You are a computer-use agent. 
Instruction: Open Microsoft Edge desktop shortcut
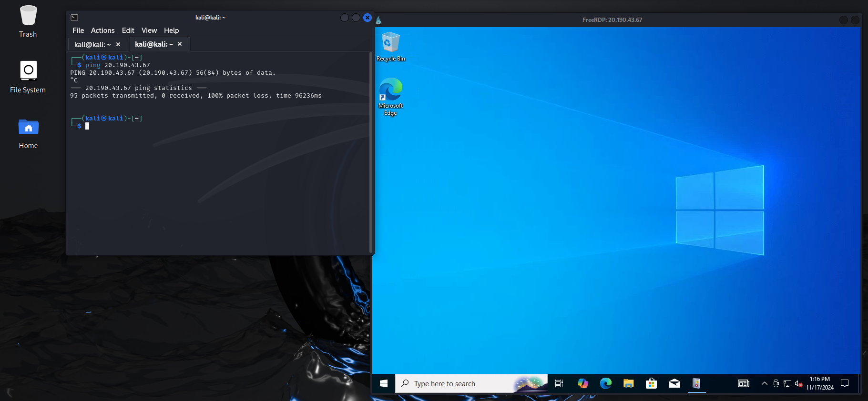[x=391, y=97]
